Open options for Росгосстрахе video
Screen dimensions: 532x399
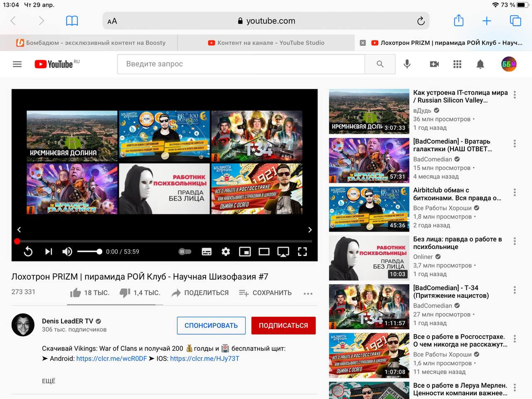coord(515,339)
